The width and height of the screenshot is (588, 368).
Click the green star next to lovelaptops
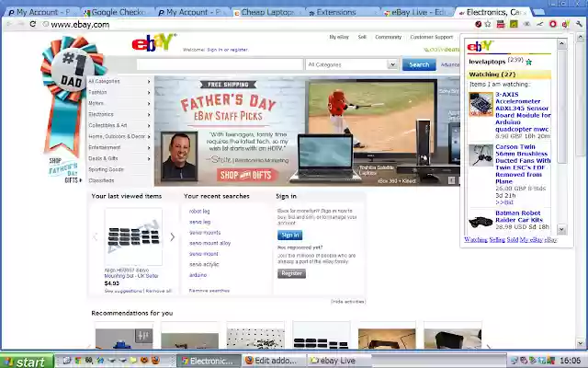pyautogui.click(x=529, y=62)
